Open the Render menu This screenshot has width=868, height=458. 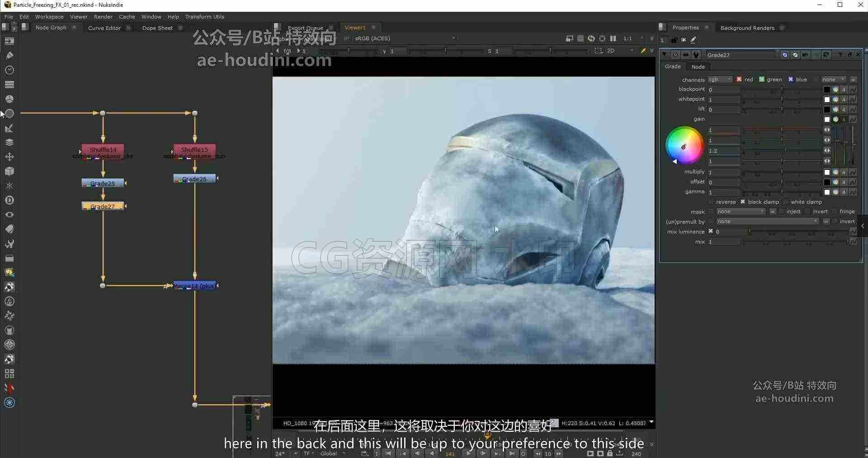tap(103, 17)
